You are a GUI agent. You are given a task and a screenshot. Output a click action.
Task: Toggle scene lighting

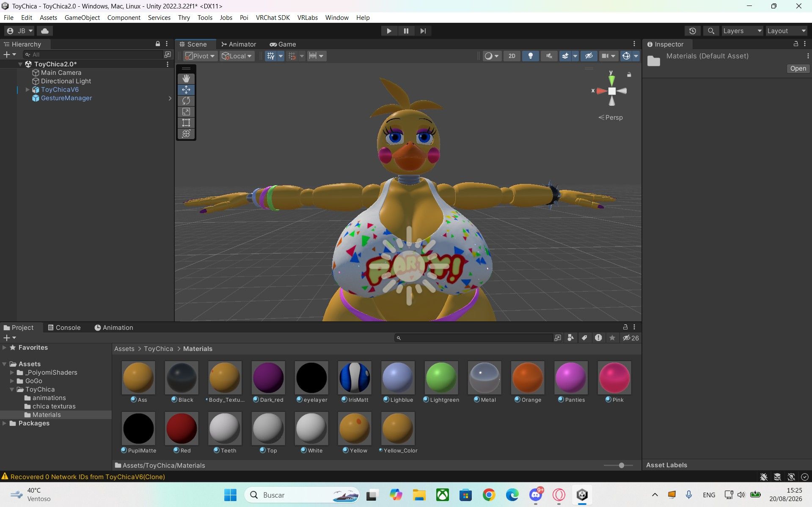pyautogui.click(x=530, y=56)
